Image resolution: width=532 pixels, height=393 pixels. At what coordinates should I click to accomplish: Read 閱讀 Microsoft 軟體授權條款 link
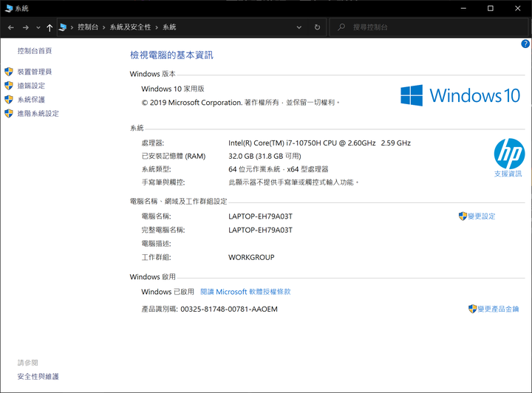245,292
